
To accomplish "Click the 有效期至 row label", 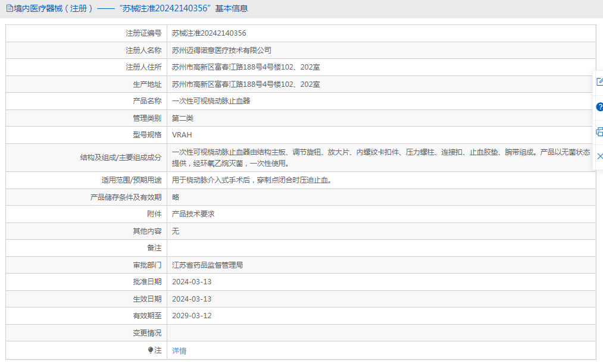I will pyautogui.click(x=147, y=316).
